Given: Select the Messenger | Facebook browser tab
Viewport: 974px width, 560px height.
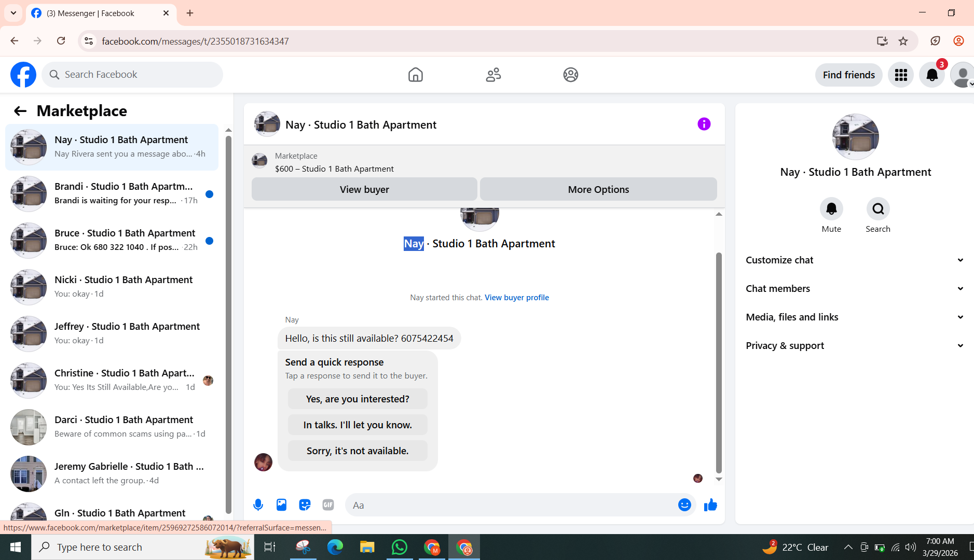Looking at the screenshot, I should [x=101, y=13].
